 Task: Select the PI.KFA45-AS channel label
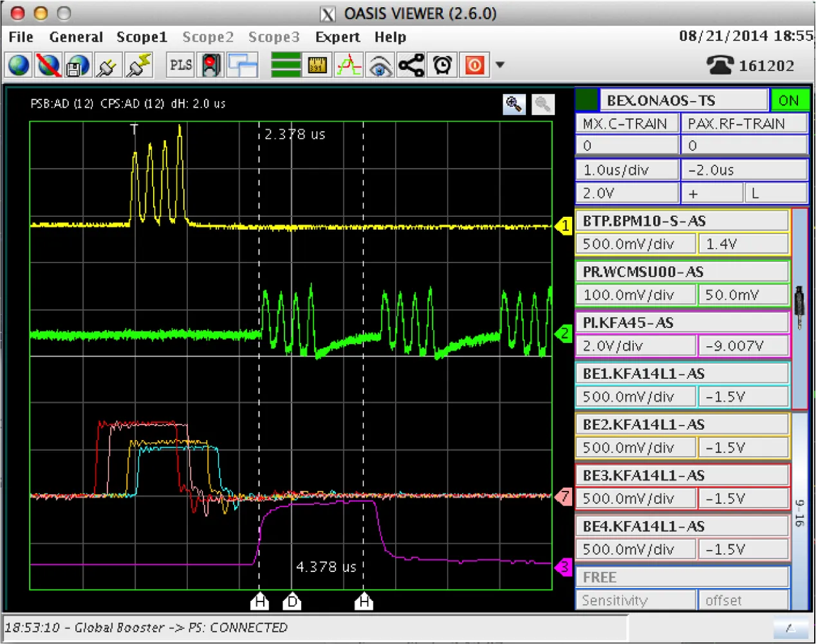click(682, 322)
